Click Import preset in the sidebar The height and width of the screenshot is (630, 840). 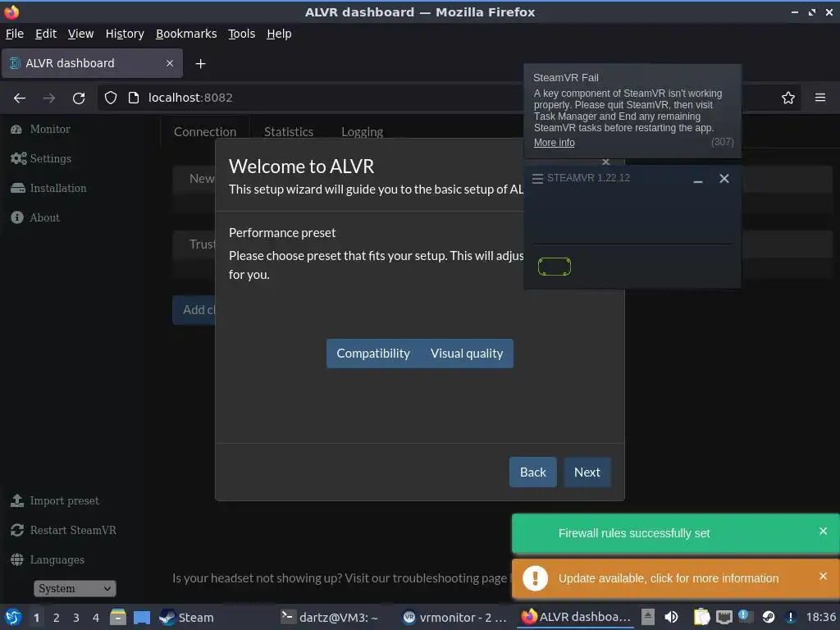[55, 500]
